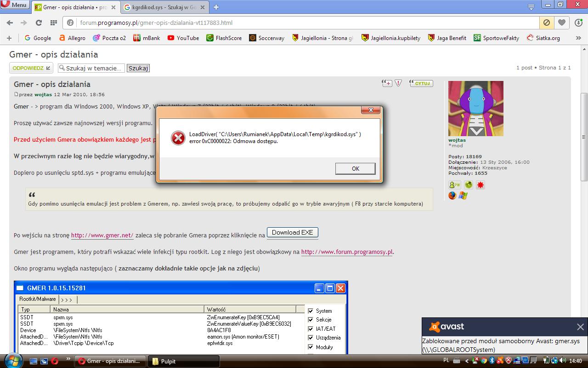Toggle the IAT/EAT checkbox
588x368 pixels.
coord(311,329)
